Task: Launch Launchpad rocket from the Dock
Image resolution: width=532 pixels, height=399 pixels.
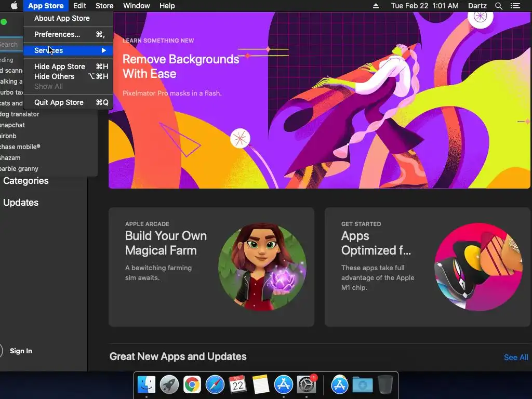Action: pos(169,385)
